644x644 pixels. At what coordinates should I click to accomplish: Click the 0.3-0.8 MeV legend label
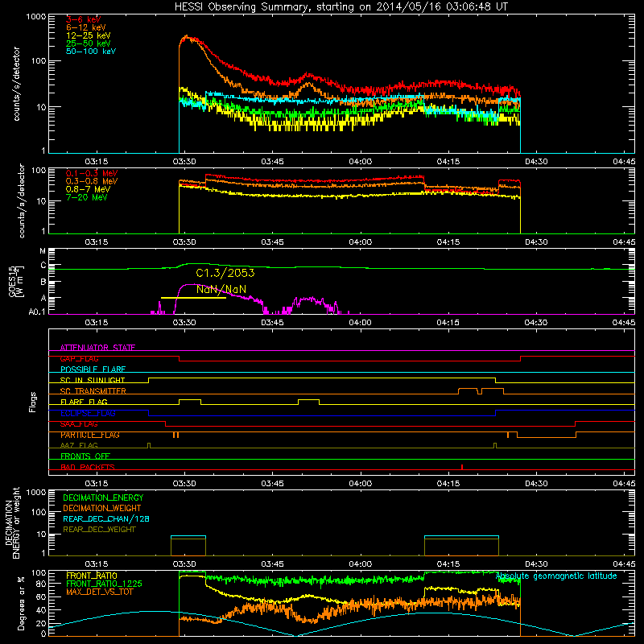point(92,181)
